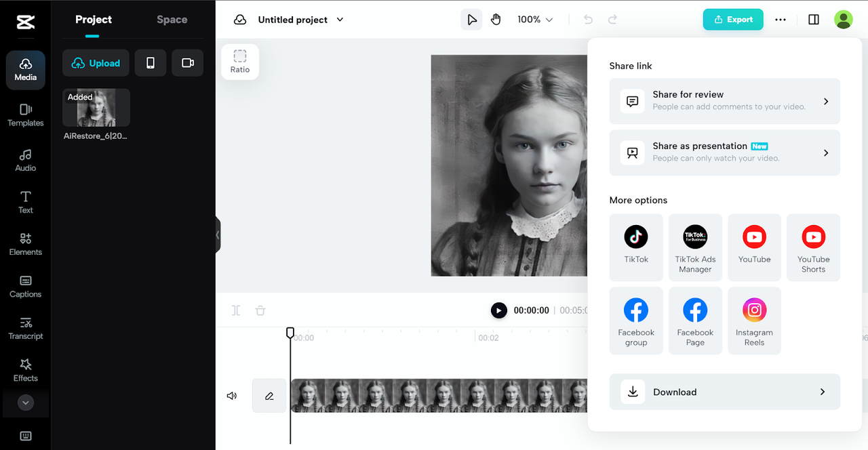Upload from phone icon button

[151, 63]
